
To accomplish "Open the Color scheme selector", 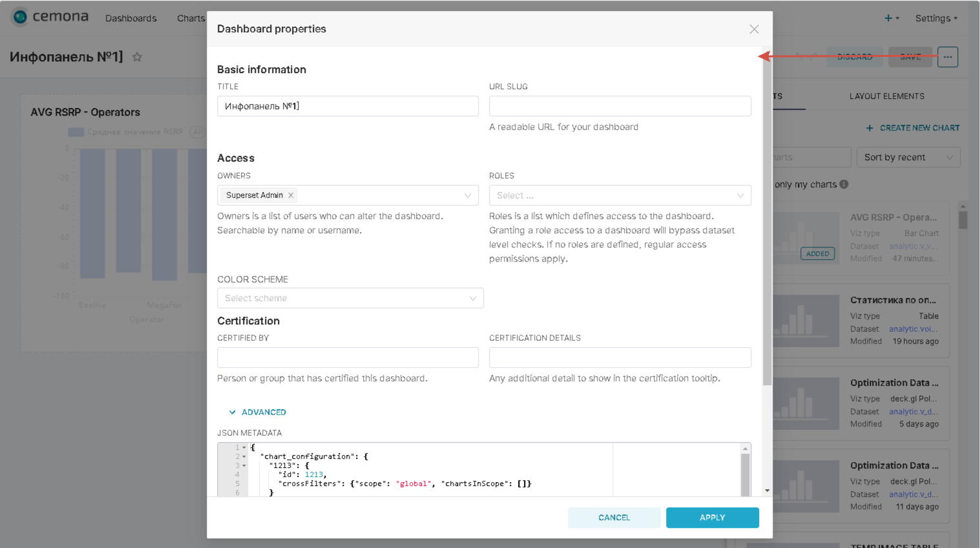I will coord(350,298).
